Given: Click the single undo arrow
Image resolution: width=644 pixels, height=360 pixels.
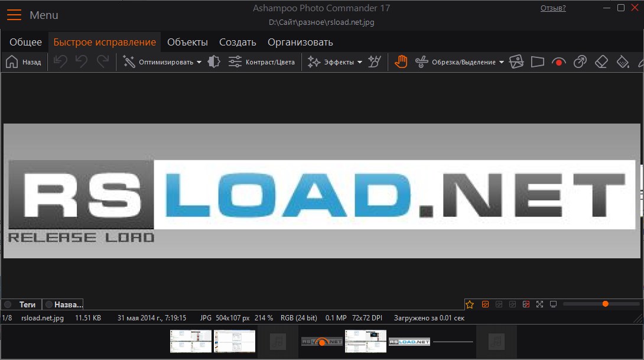Looking at the screenshot, I should (82, 62).
